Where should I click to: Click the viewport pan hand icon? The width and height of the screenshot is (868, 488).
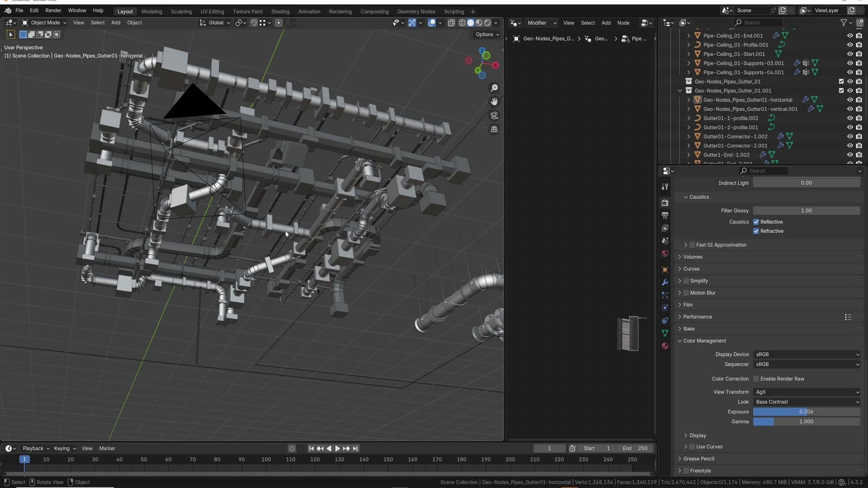(494, 102)
